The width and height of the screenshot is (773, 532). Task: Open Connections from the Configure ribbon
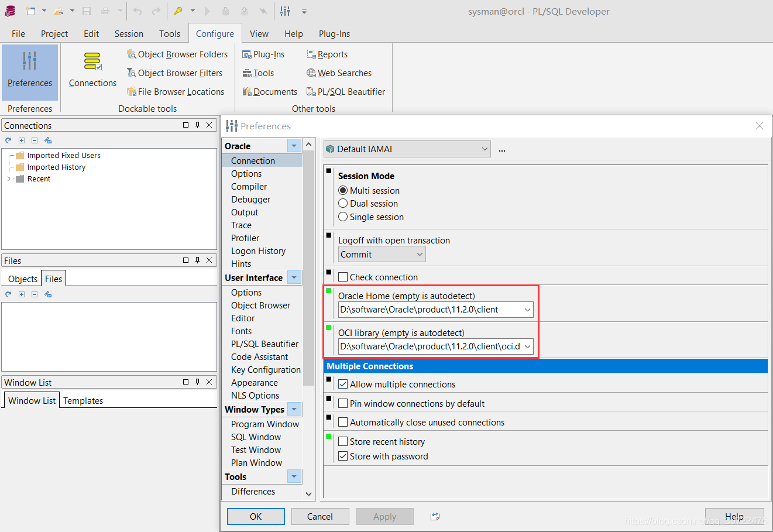click(92, 70)
